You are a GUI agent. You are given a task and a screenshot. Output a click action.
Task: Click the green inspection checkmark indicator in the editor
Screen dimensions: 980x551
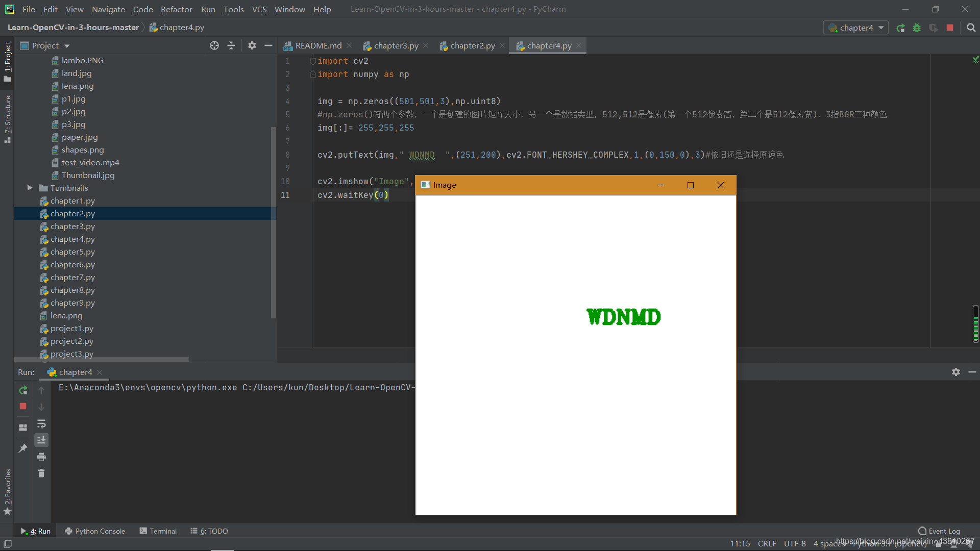pos(975,60)
